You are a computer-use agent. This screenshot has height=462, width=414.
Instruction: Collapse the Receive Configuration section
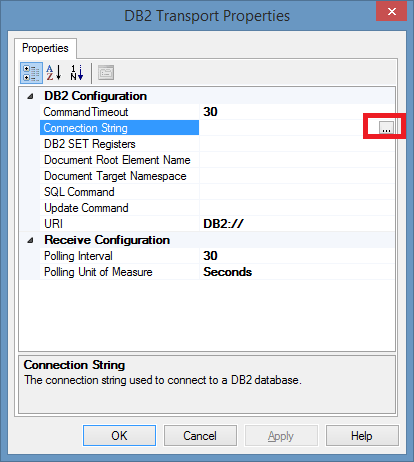click(30, 240)
